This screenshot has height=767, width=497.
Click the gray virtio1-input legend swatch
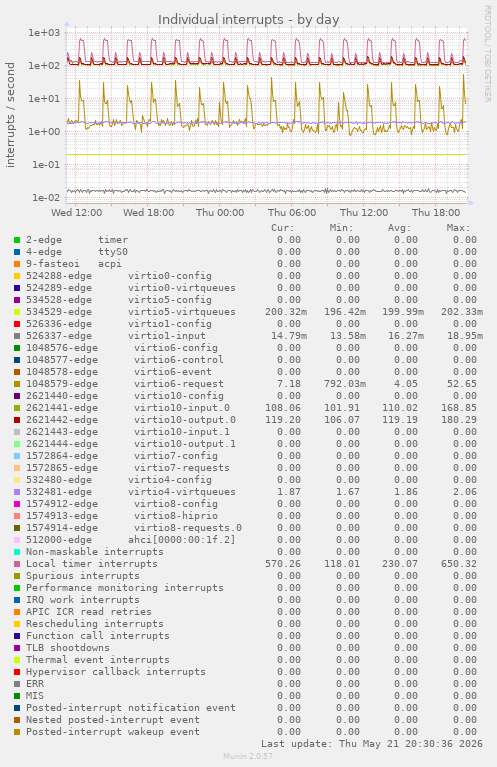click(x=17, y=336)
